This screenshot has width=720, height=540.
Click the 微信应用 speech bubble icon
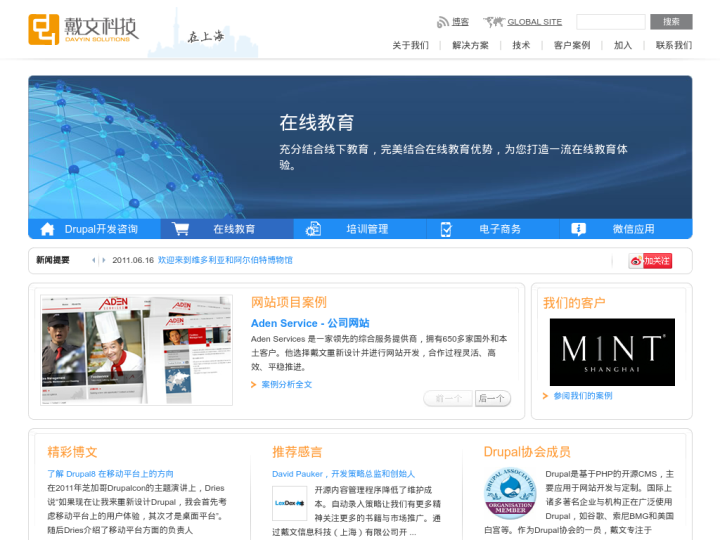click(x=578, y=229)
